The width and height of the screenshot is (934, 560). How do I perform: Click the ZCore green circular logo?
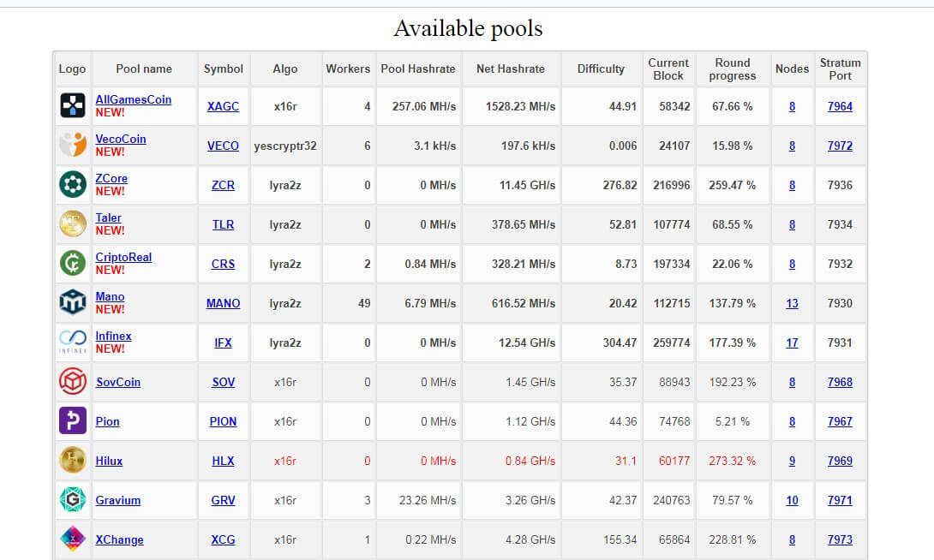tap(73, 184)
